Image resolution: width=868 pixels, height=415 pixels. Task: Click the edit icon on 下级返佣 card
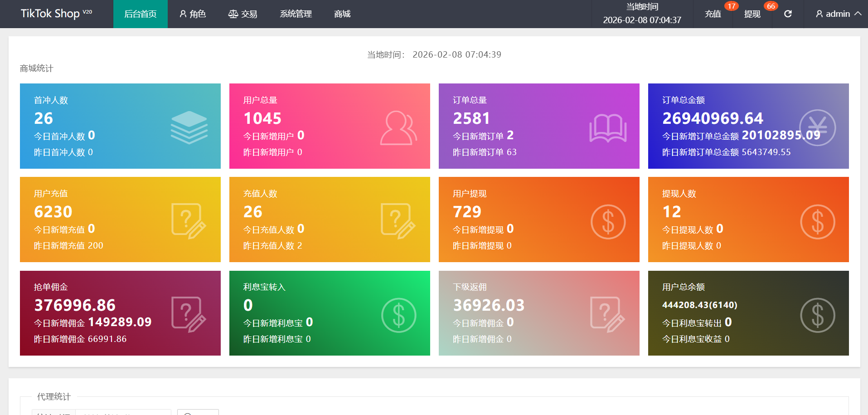607,314
